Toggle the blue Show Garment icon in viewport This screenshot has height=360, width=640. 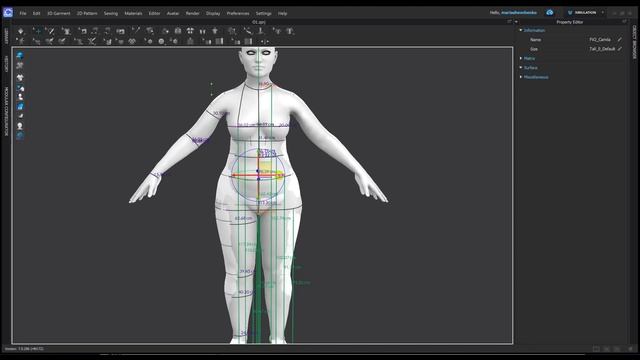coord(20,56)
